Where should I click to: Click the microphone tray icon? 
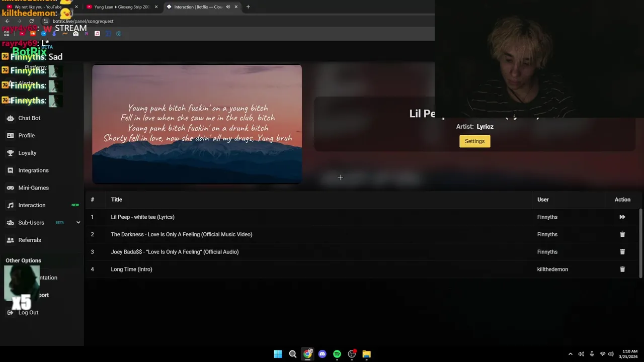click(592, 354)
